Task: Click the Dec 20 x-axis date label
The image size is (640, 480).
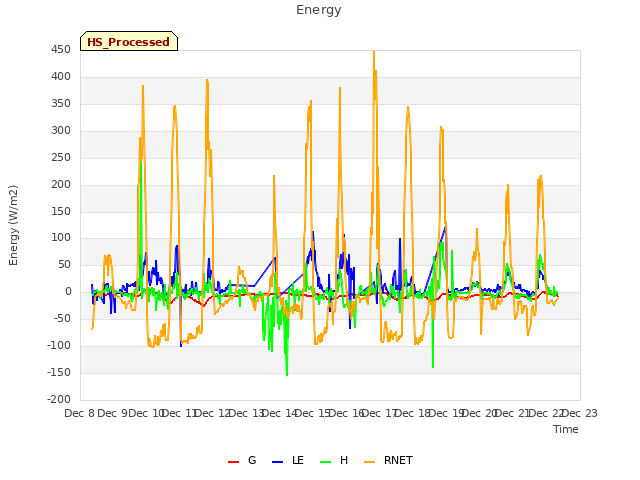Action: tap(480, 413)
